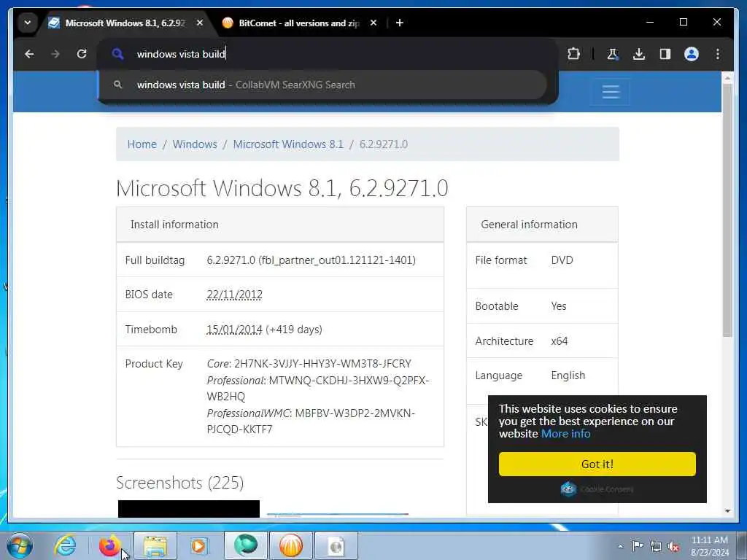Close the BitComet tab
Viewport: 747px width, 560px height.
tap(373, 23)
